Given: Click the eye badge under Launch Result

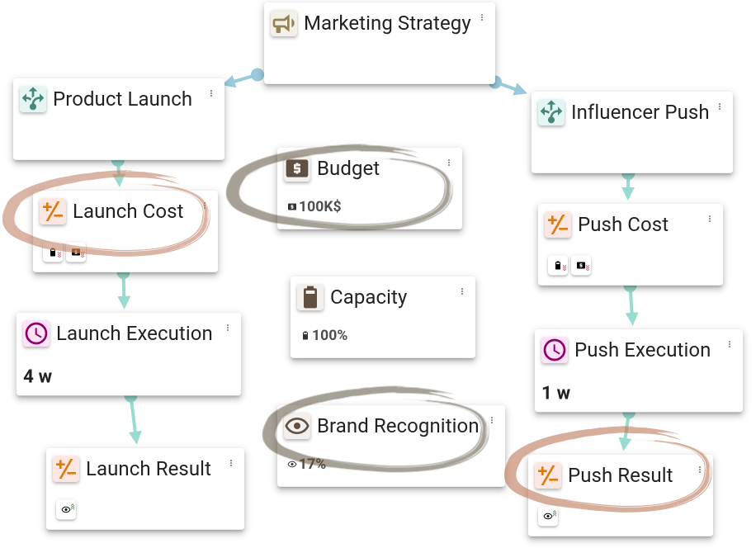Looking at the screenshot, I should click(66, 509).
